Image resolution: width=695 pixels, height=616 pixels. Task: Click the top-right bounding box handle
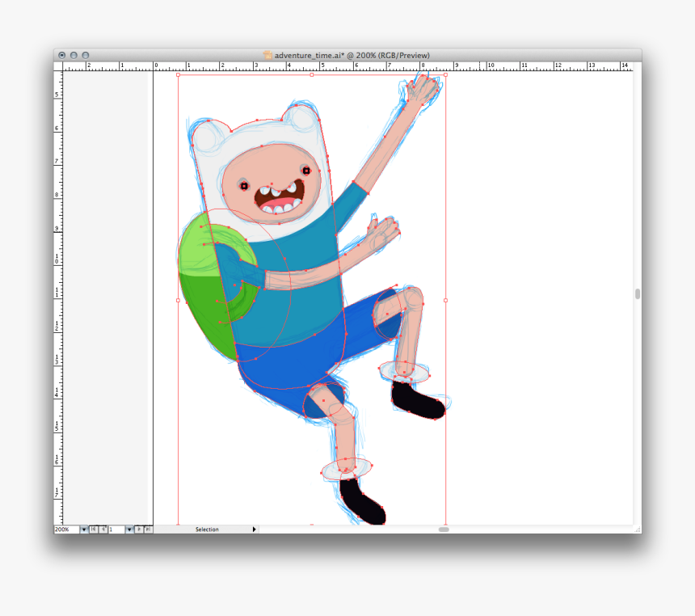coord(445,75)
